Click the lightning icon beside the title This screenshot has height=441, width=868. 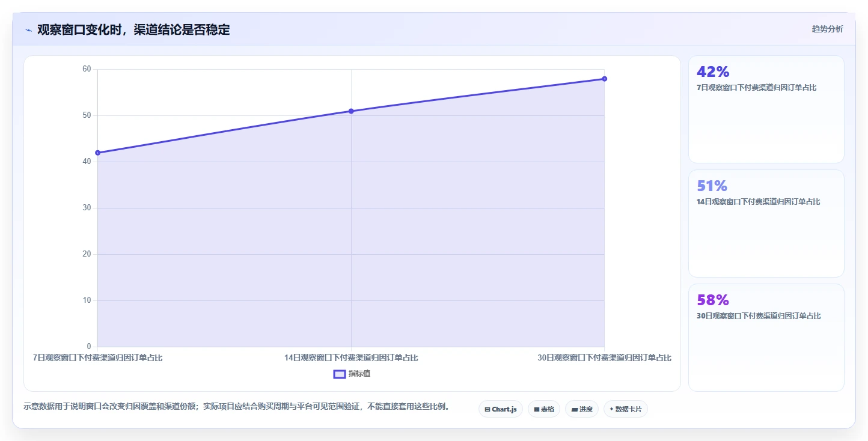tap(28, 30)
